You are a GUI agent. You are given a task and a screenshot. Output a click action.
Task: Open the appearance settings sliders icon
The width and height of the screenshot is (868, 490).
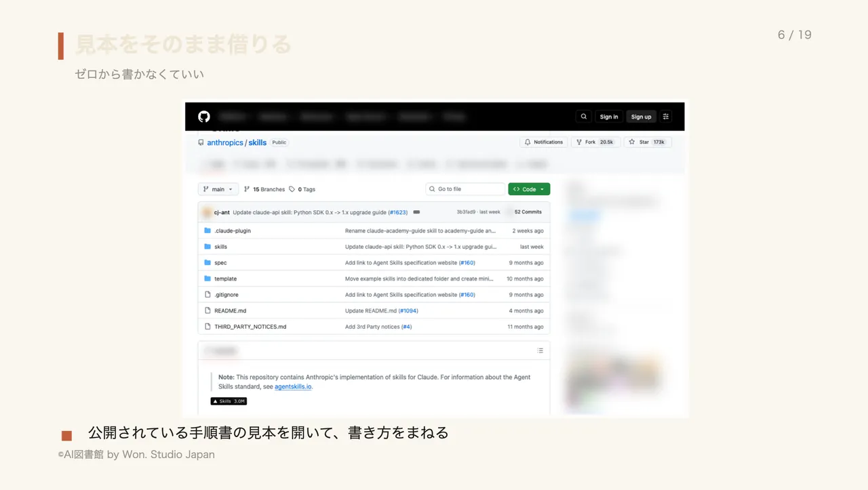click(666, 117)
